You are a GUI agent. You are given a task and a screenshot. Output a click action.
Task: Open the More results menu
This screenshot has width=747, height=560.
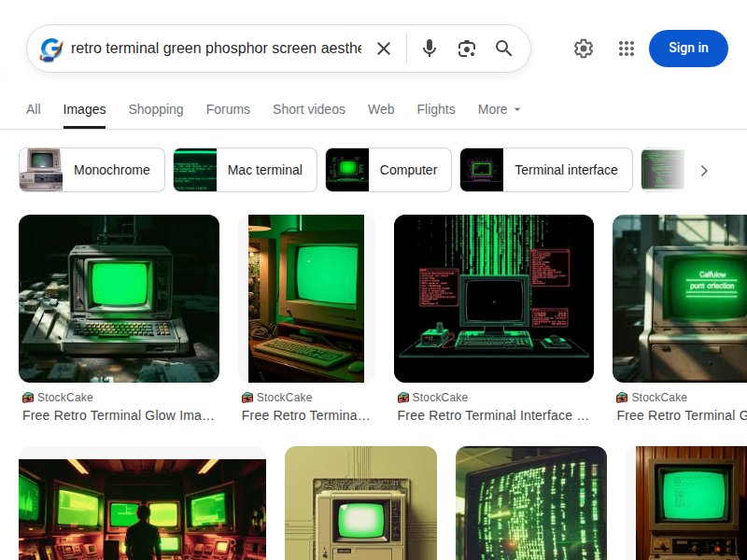click(498, 109)
